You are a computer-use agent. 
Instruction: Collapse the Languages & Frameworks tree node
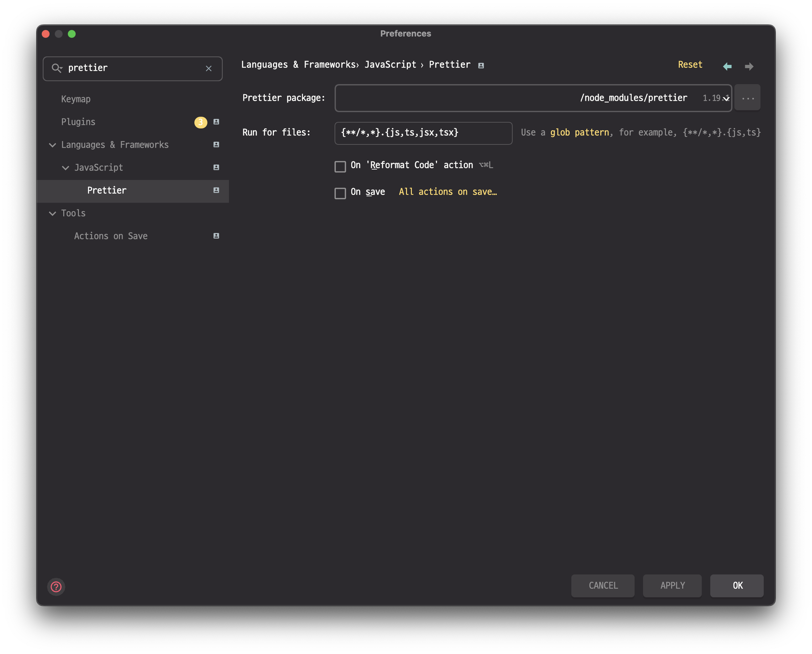[x=53, y=145]
